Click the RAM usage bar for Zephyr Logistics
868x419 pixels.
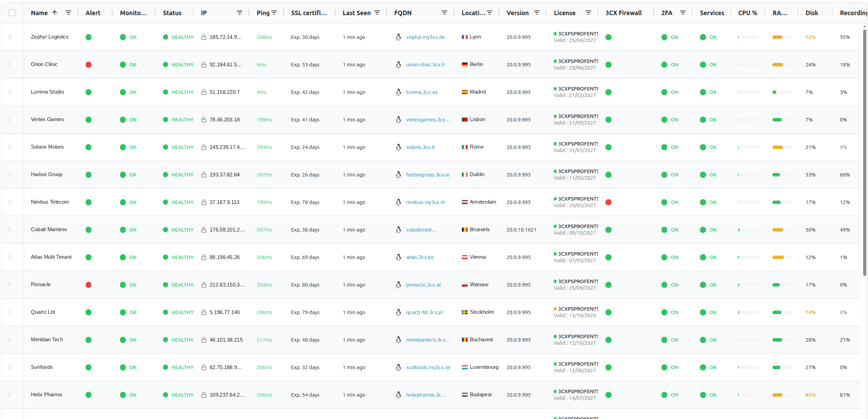[x=782, y=37]
